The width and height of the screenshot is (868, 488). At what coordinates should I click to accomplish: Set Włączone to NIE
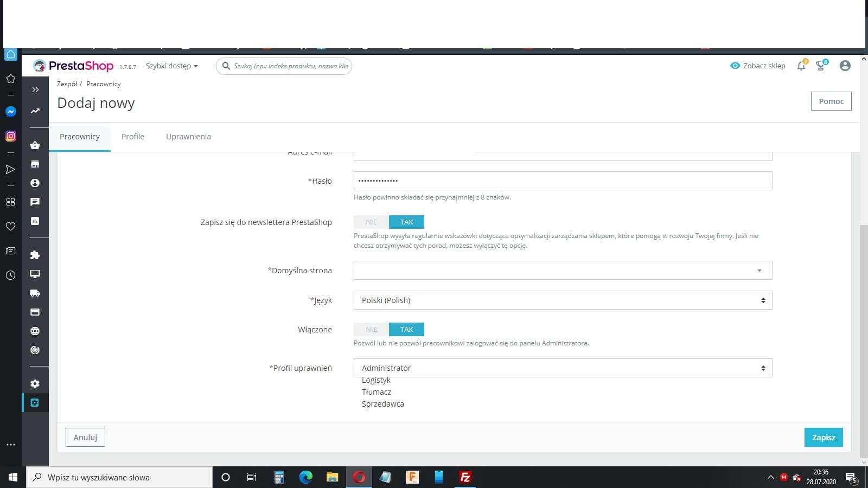coord(371,329)
